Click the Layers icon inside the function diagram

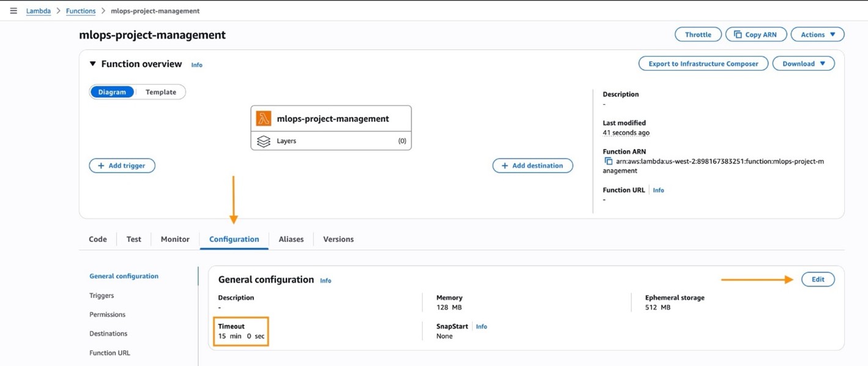pos(263,141)
